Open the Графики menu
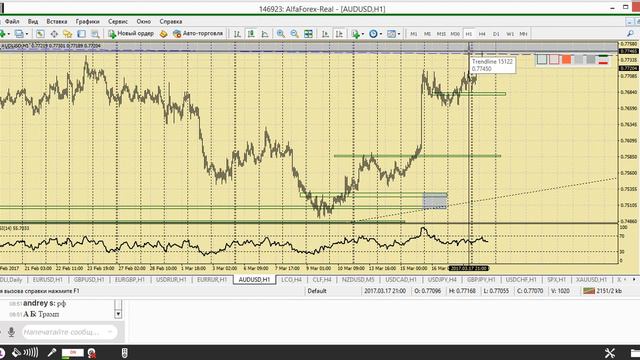The width and height of the screenshot is (640, 360). click(x=87, y=21)
